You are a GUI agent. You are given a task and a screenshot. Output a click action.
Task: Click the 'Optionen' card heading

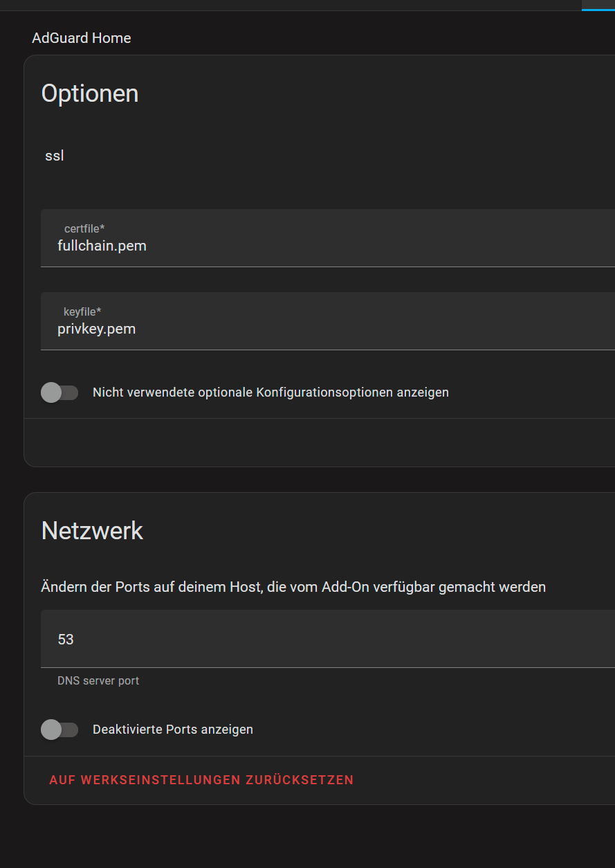pyautogui.click(x=90, y=93)
